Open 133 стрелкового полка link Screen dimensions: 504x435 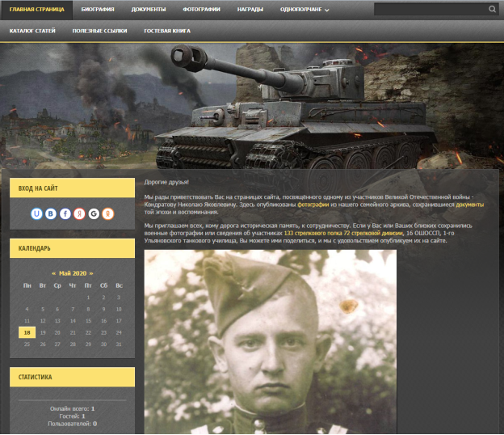click(343, 233)
